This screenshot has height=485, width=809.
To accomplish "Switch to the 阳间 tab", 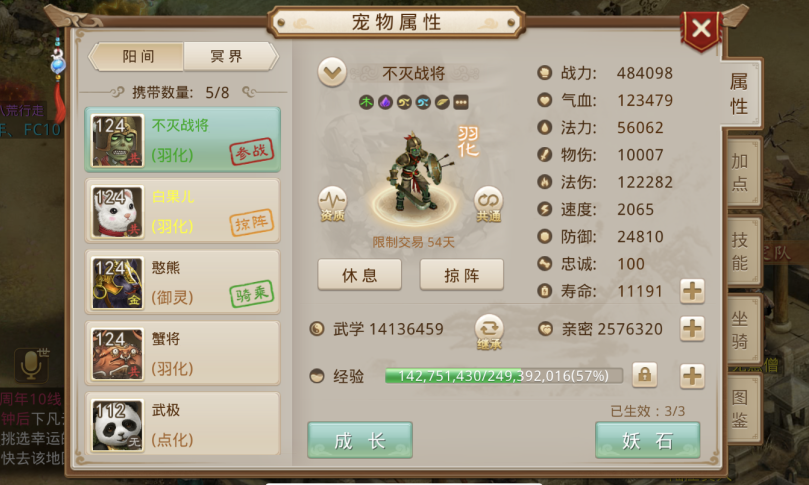I will [x=136, y=56].
